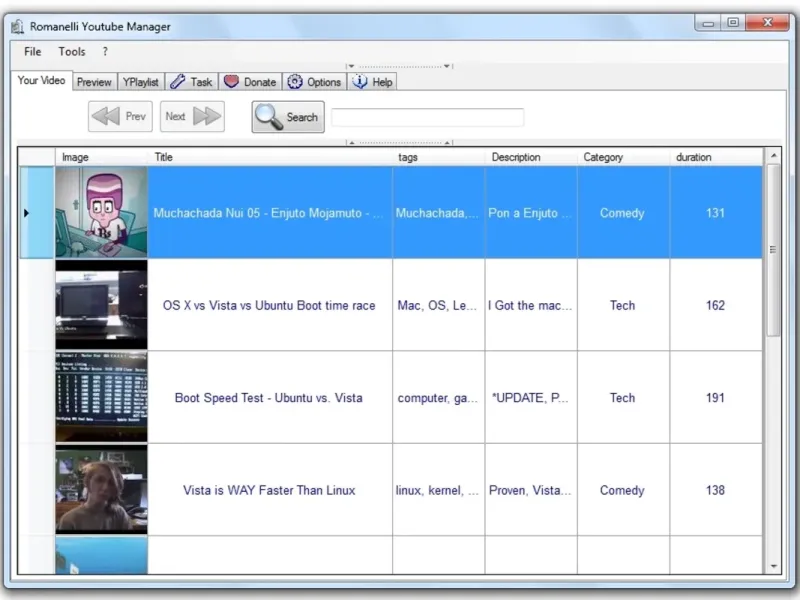Sort by the Title column header
Viewport: 800px width, 600px height.
270,157
